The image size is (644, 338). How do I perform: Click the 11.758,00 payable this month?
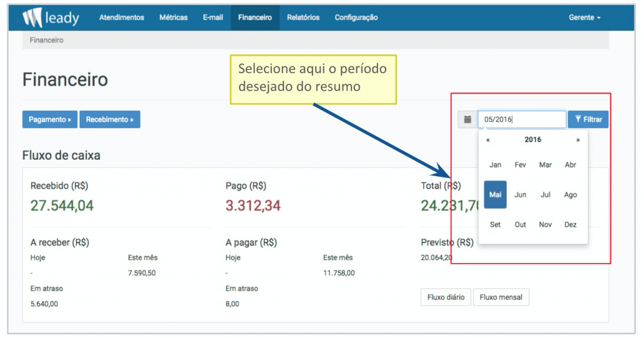(339, 273)
